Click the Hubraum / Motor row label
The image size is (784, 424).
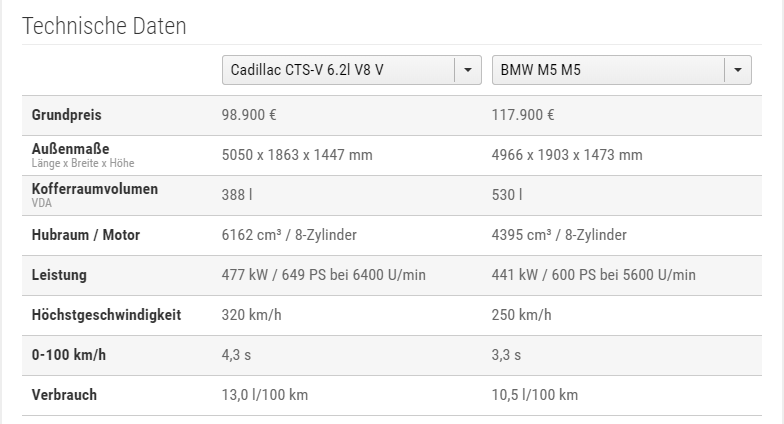[x=86, y=235]
